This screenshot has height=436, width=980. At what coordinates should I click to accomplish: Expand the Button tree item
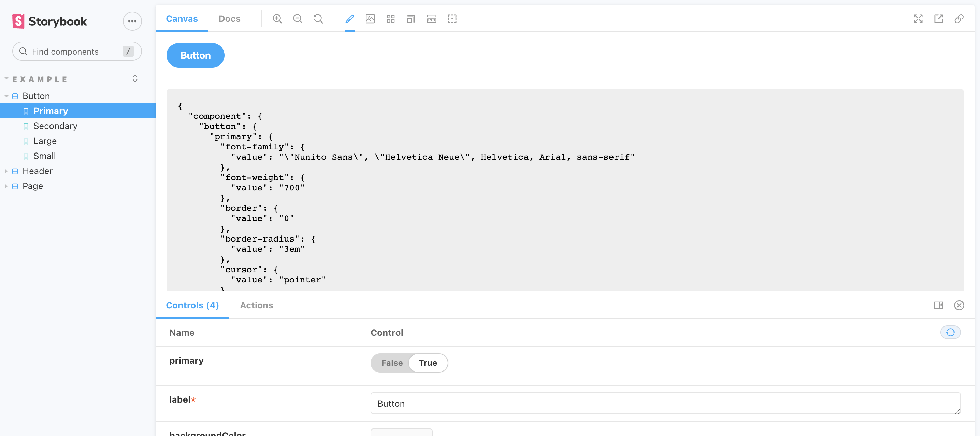[6, 96]
